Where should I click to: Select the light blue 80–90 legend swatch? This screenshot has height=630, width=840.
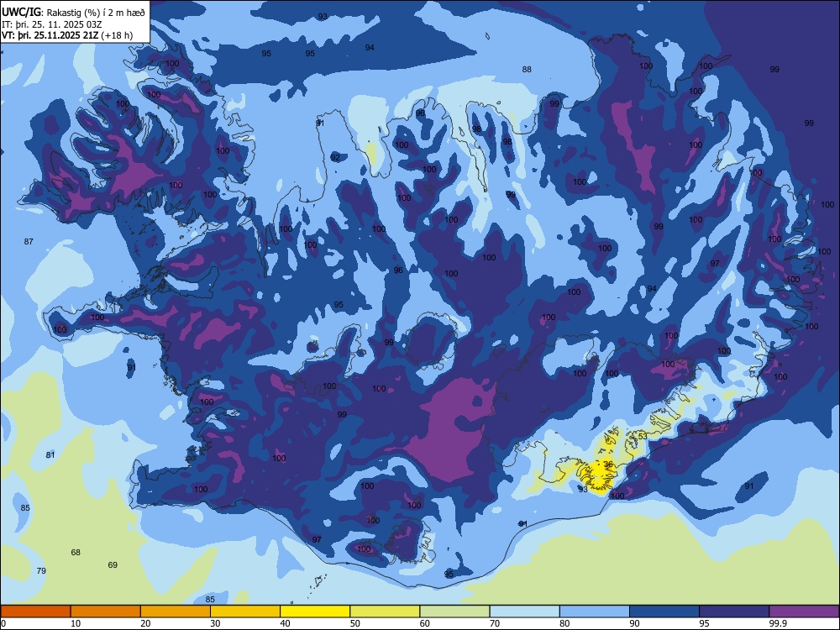tap(595, 612)
